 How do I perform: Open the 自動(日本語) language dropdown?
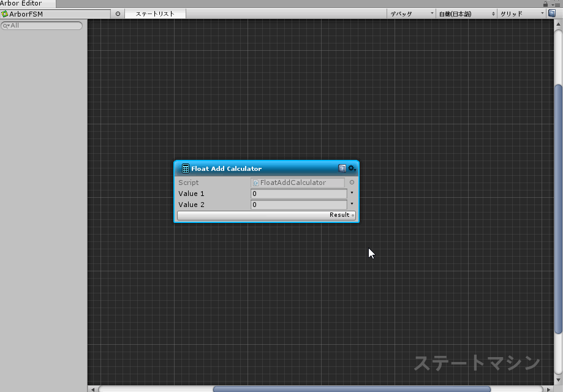pyautogui.click(x=466, y=13)
